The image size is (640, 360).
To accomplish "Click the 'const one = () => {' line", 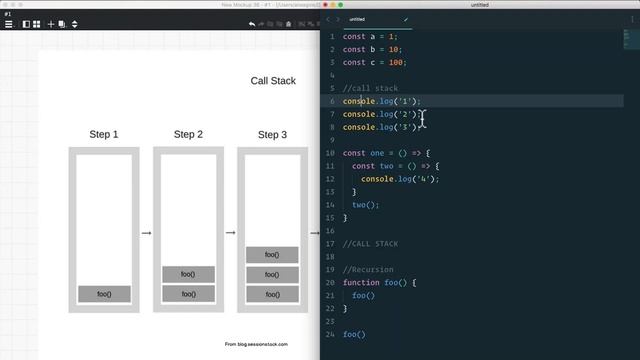I will coord(386,153).
